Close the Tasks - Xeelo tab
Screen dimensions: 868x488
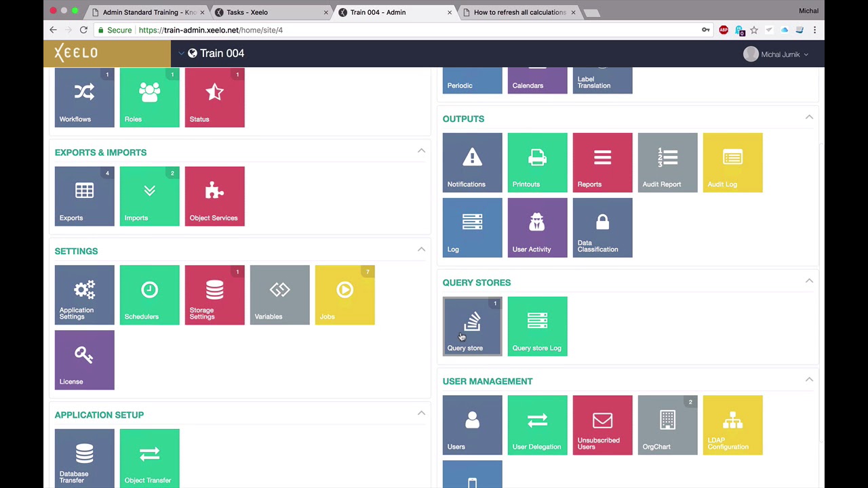tap(326, 12)
